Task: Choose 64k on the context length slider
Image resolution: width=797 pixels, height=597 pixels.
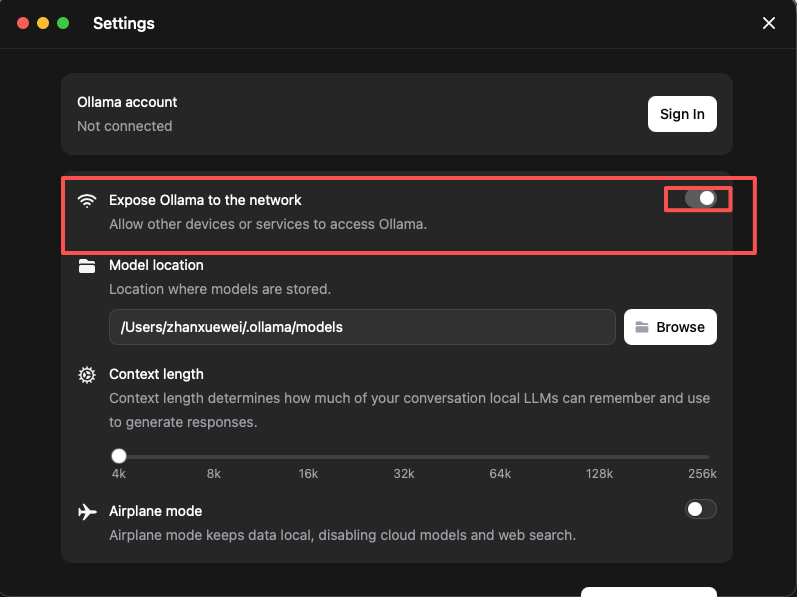Action: (x=500, y=456)
